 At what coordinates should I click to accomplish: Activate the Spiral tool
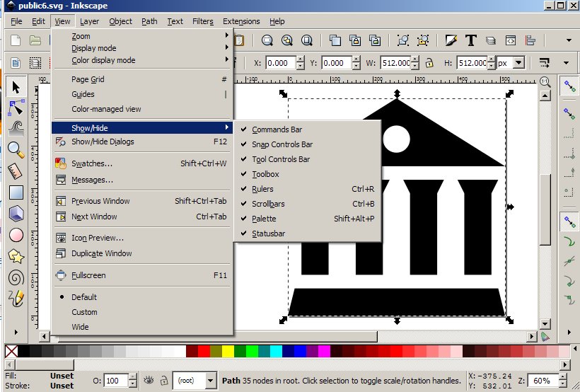coord(16,277)
